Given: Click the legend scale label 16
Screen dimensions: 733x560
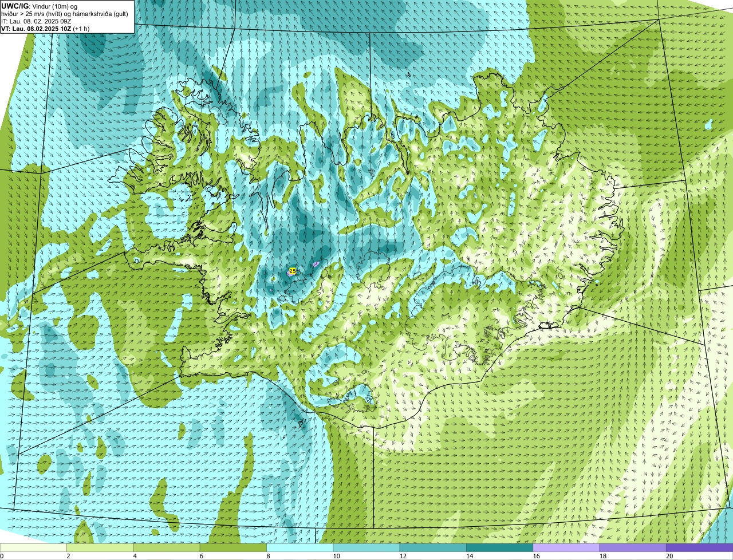Looking at the screenshot, I should tap(535, 556).
